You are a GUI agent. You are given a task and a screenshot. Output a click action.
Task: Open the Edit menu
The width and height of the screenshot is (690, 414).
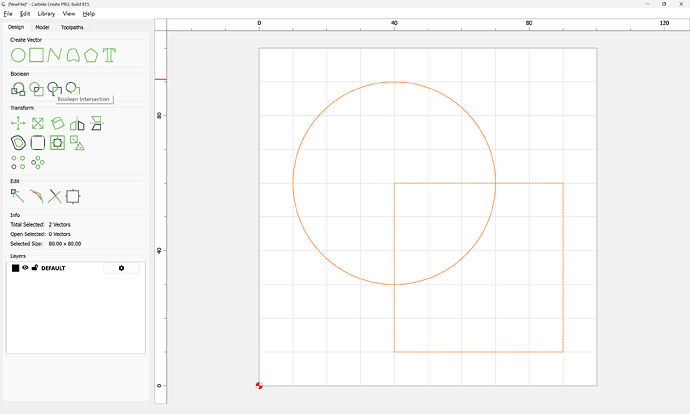pos(25,14)
